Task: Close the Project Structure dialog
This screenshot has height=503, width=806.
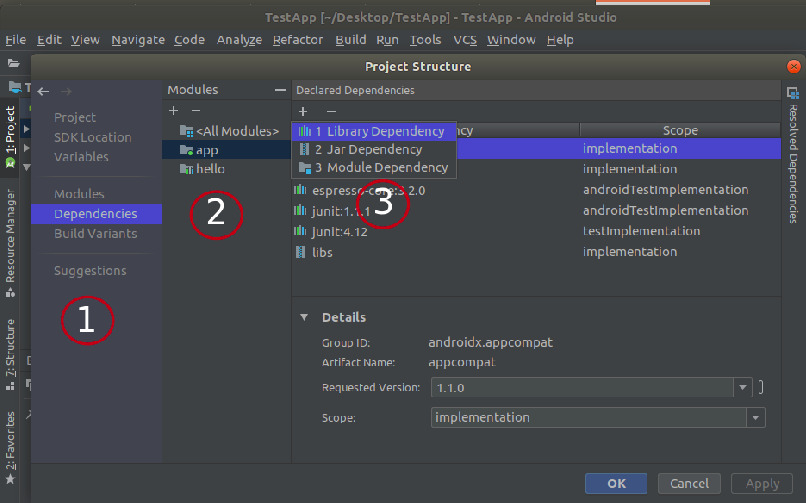Action: (794, 67)
